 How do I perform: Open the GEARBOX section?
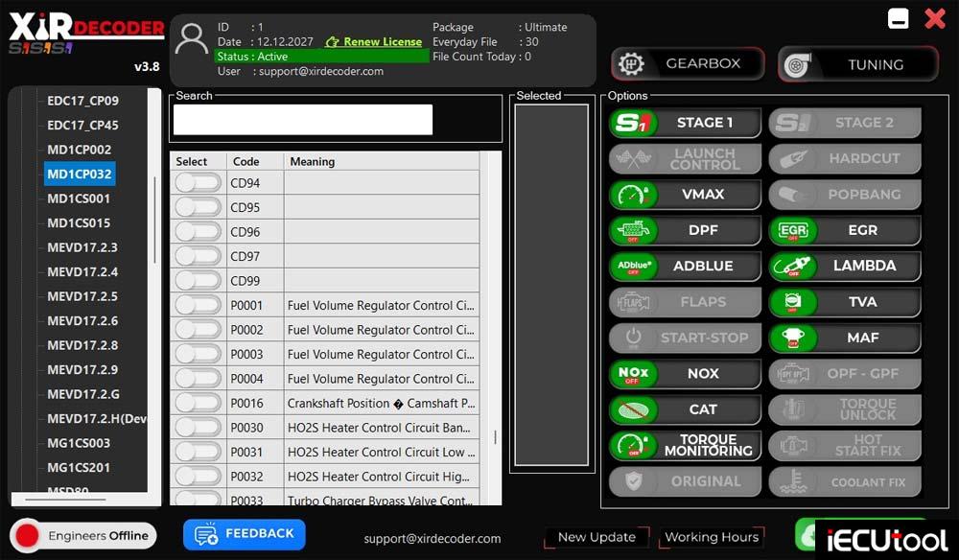click(x=688, y=63)
